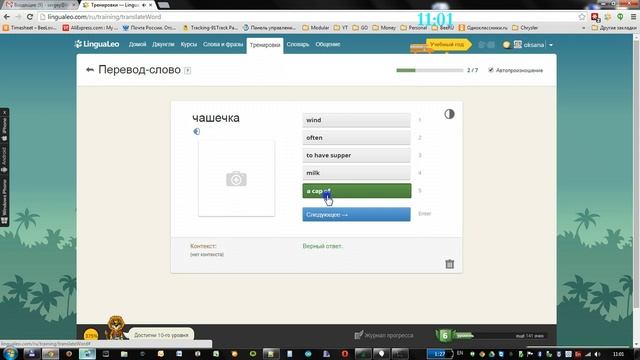This screenshot has width=640, height=360.
Task: Click the 375% hunger meter icon
Action: [91, 336]
